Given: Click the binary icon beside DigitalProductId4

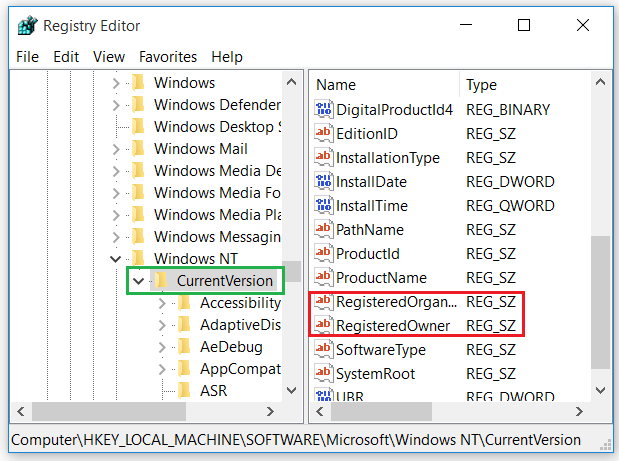Looking at the screenshot, I should click(324, 109).
